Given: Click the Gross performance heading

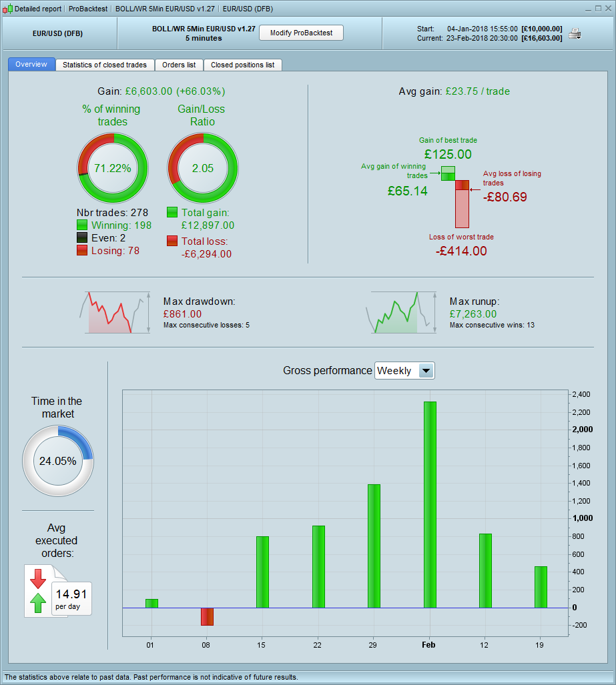Looking at the screenshot, I should (328, 370).
